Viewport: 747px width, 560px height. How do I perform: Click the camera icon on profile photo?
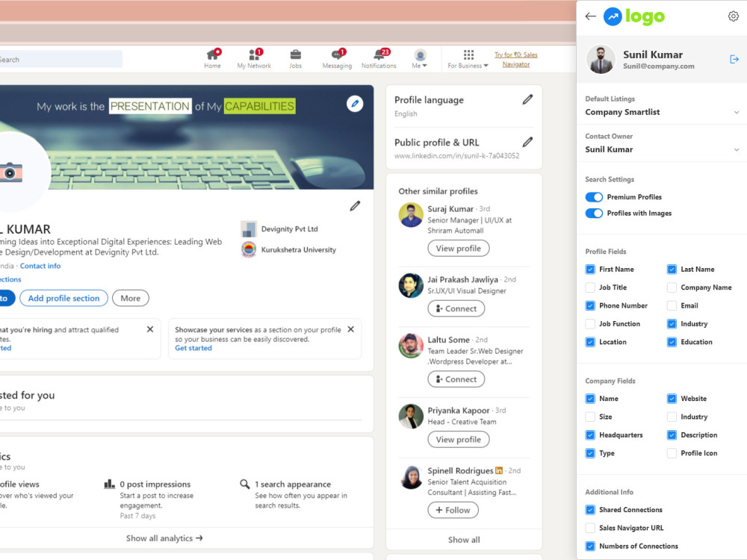(10, 172)
